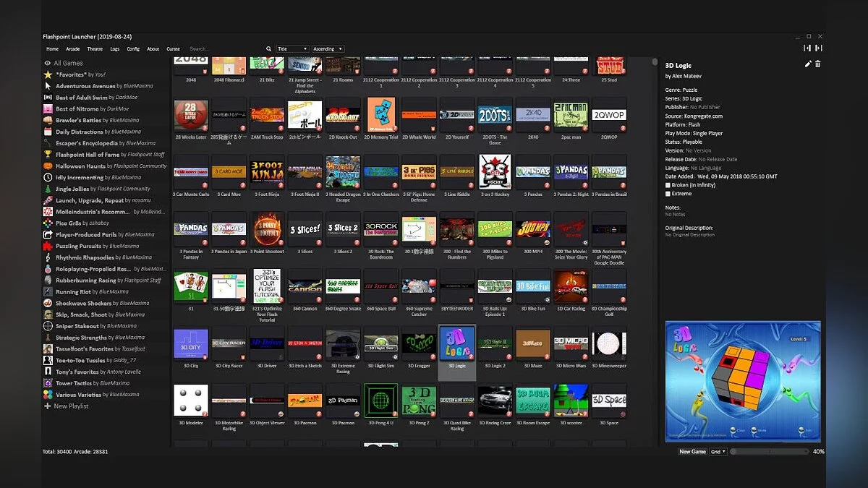The height and width of the screenshot is (488, 868).
Task: Select the 3D Space game thumbnail
Action: 608,401
